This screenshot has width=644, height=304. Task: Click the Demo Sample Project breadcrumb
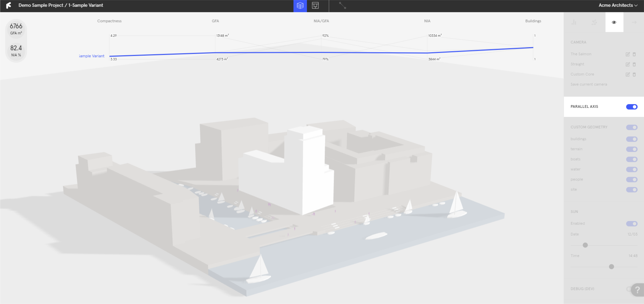(41, 5)
